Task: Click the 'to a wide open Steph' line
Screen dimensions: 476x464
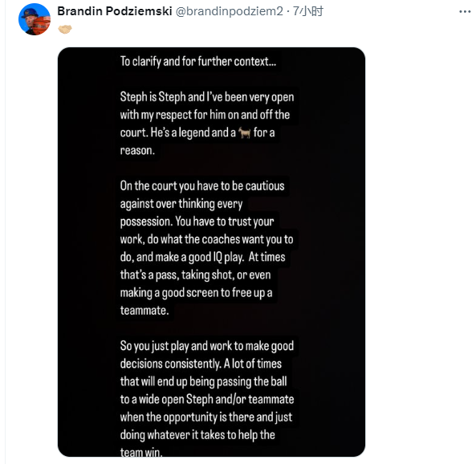Action: pyautogui.click(x=207, y=399)
